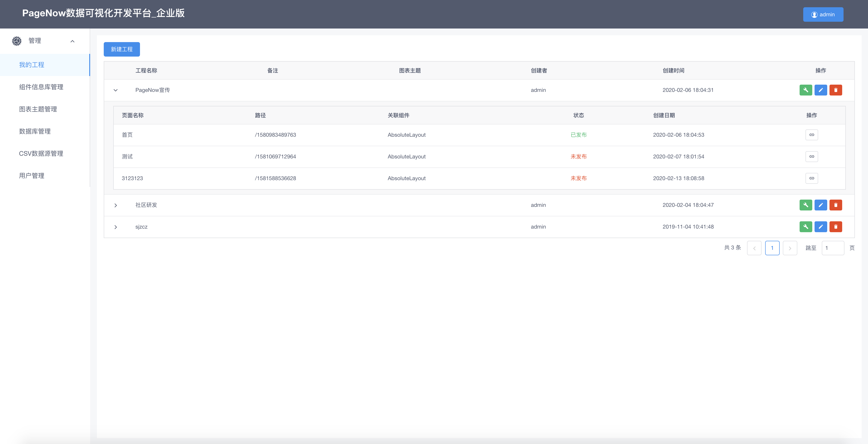This screenshot has width=868, height=444.
Task: Expand the 社区研发 project row
Action: click(116, 205)
